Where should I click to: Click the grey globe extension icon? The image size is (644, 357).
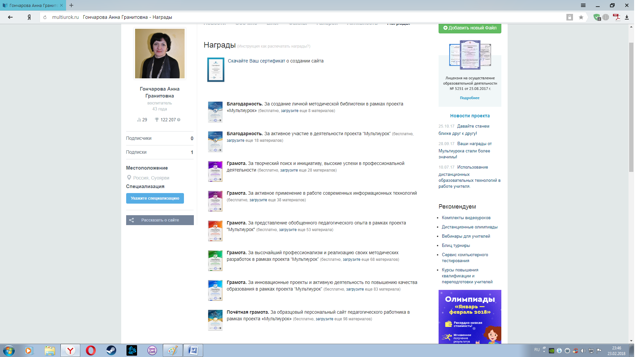coord(606,17)
